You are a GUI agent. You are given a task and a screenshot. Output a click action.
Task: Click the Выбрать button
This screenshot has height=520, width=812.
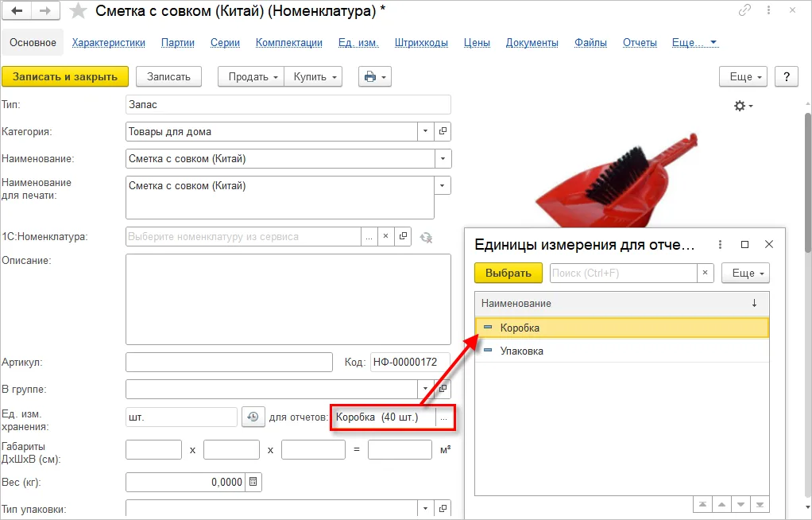pos(508,274)
